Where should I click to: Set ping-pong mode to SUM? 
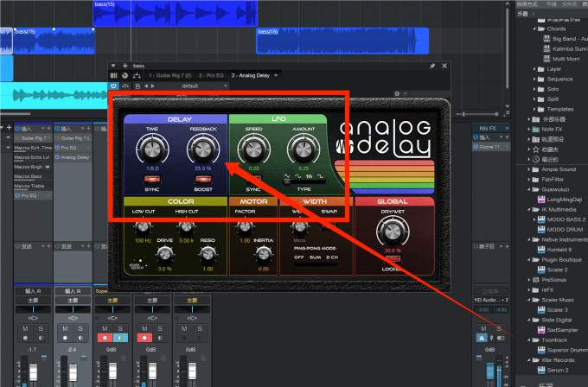tap(315, 257)
